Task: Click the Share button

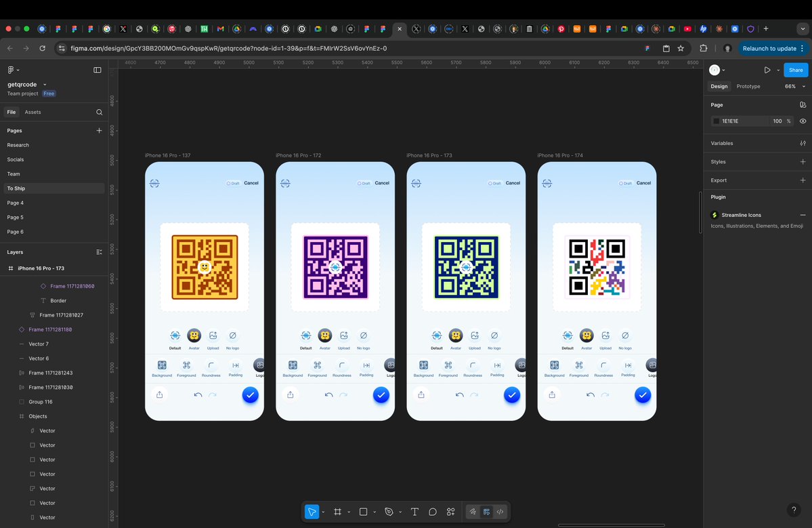Action: [796, 70]
